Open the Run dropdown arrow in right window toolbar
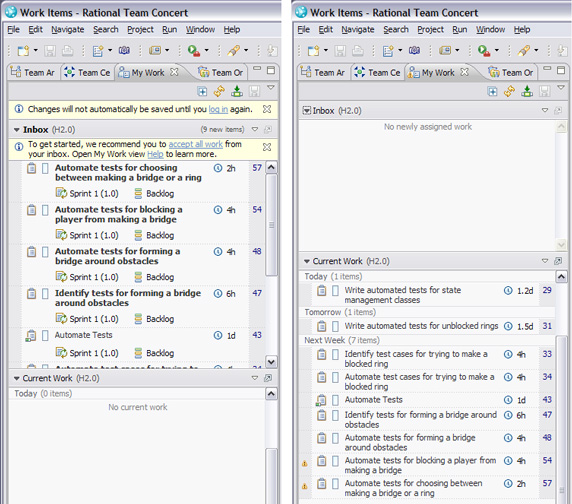Viewport: 572px width, 504px height. pyautogui.click(x=496, y=50)
